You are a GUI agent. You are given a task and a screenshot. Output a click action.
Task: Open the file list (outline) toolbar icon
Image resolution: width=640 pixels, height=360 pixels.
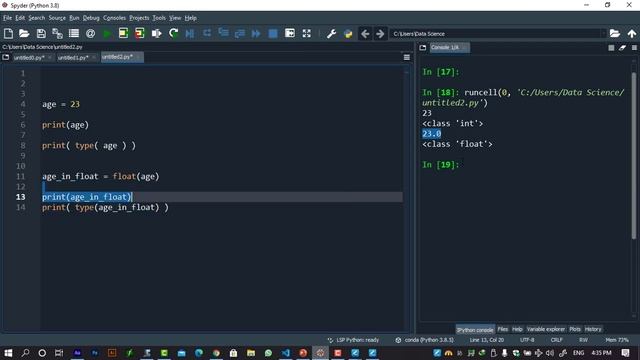click(74, 33)
